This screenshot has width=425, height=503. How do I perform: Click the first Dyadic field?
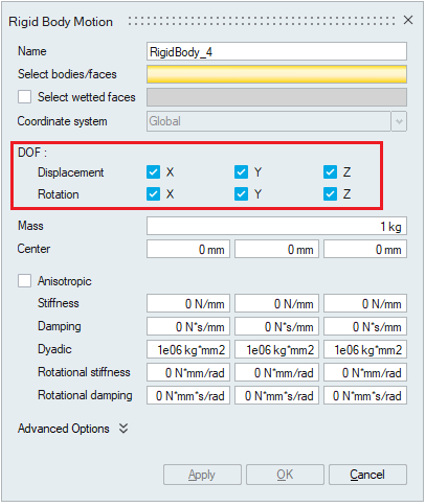tap(188, 349)
